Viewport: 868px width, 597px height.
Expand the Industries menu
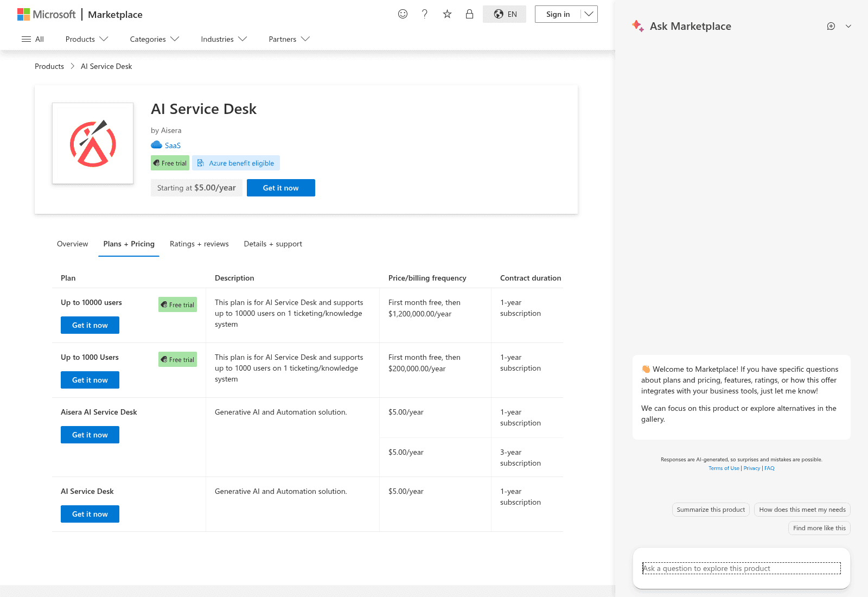(x=224, y=39)
